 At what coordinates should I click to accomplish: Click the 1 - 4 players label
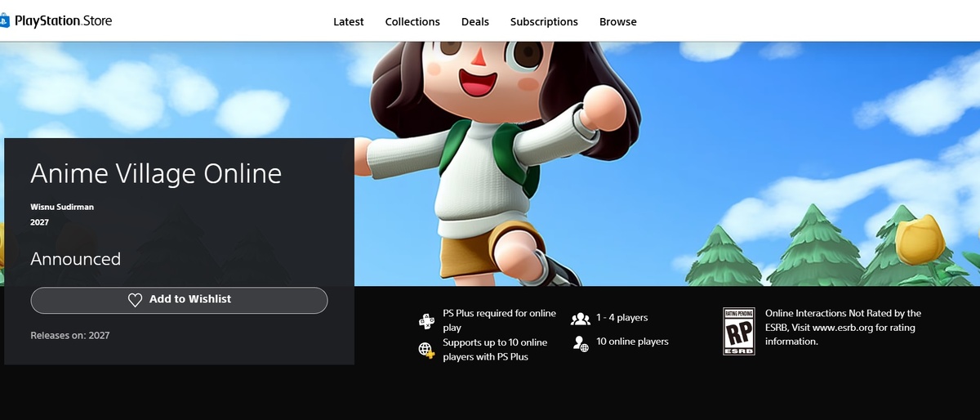(x=622, y=318)
